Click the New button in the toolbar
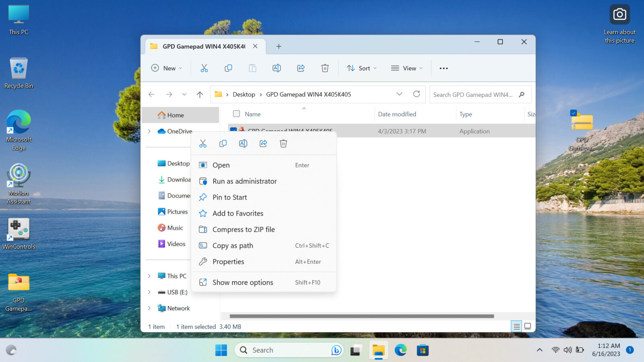The image size is (644, 362). (167, 68)
